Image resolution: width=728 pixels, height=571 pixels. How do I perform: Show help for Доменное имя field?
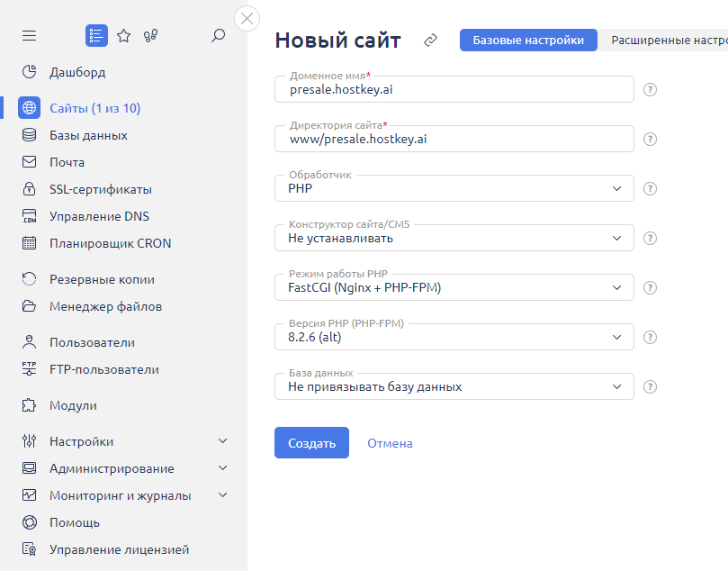(650, 90)
